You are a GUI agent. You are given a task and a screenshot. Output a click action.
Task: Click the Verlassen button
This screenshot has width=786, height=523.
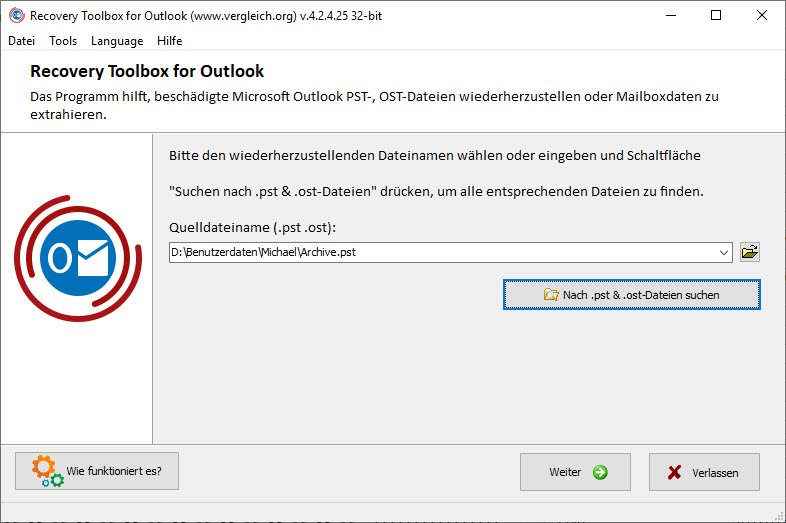[704, 472]
